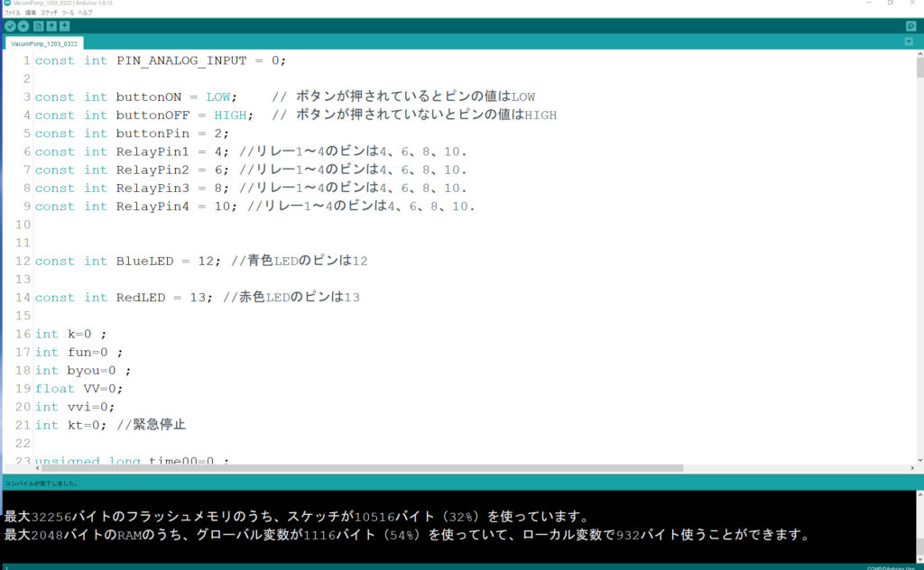The image size is (924, 570).
Task: Open the ヘルプ menu
Action: click(85, 13)
